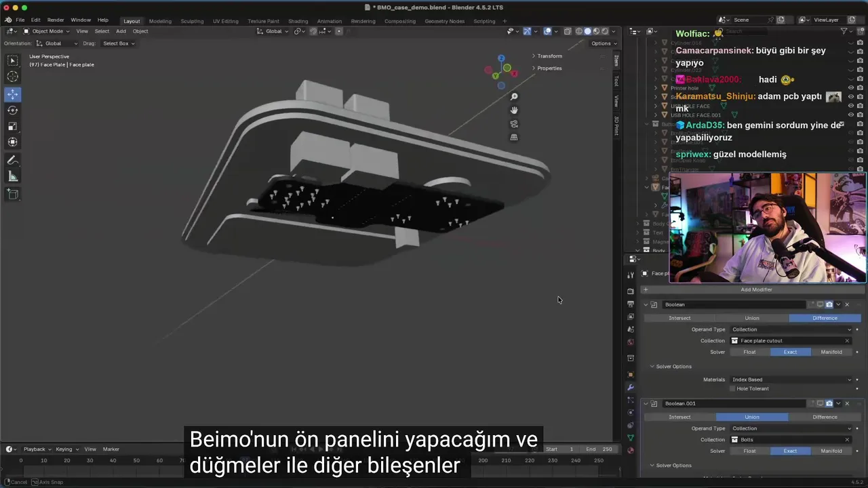Toggle X-Ray in the viewport header
Image resolution: width=868 pixels, height=488 pixels.
click(x=568, y=31)
